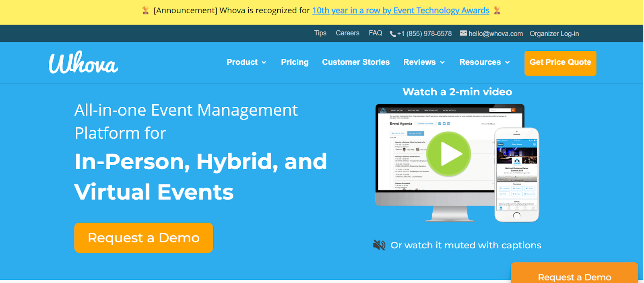Click the large Request a Demo button

[x=144, y=238]
